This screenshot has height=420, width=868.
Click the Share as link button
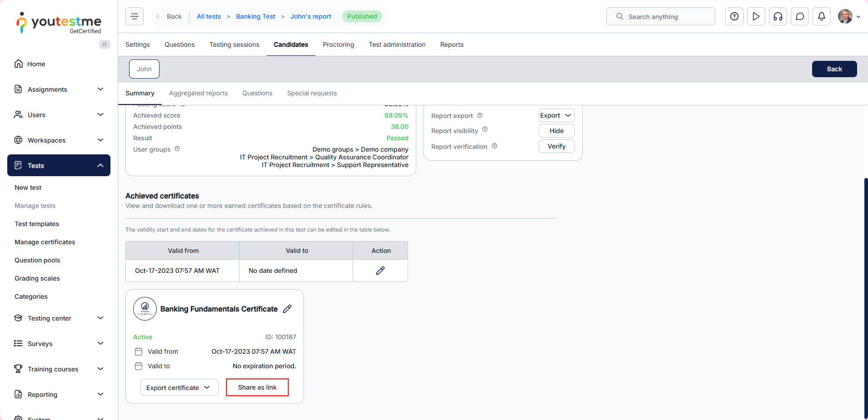click(257, 387)
